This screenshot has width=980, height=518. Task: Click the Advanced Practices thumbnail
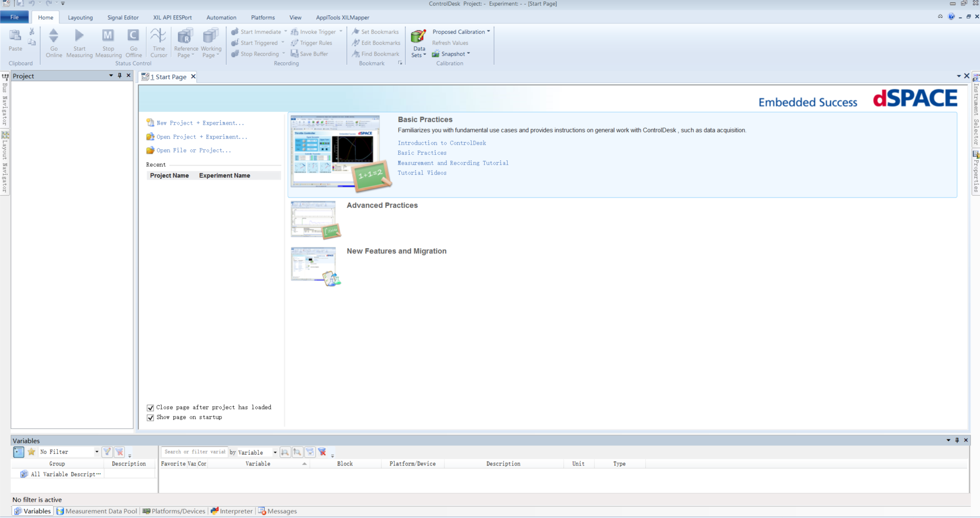point(315,220)
